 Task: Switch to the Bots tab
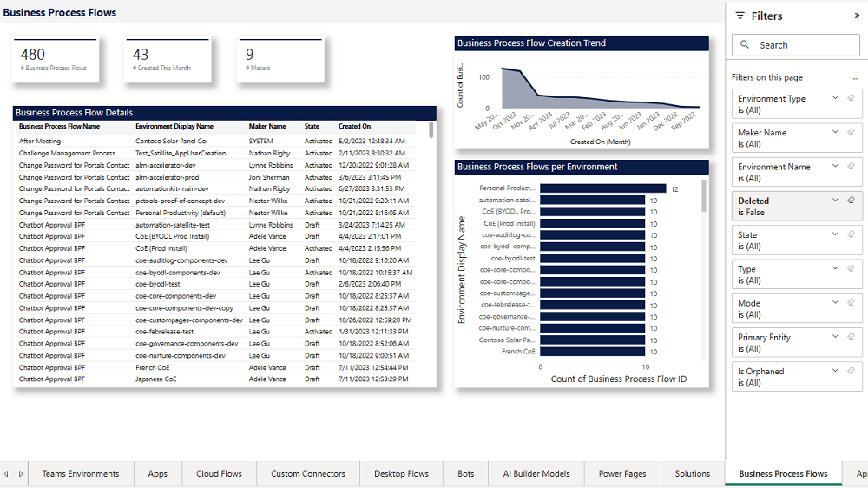coord(466,473)
